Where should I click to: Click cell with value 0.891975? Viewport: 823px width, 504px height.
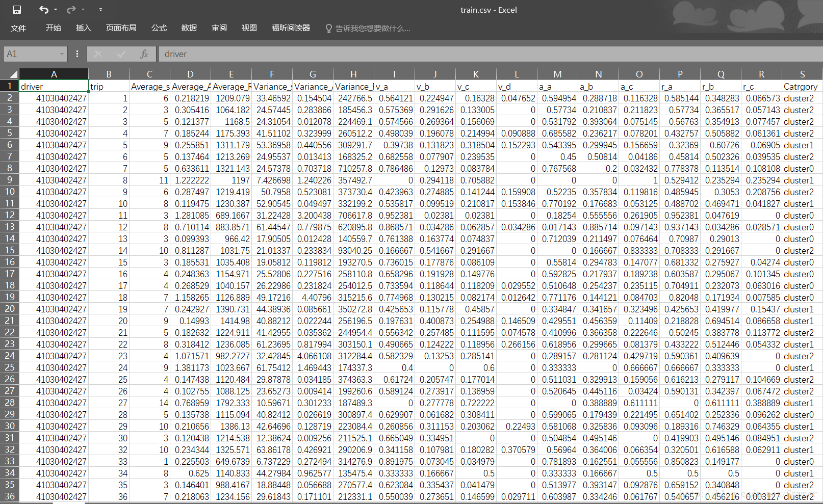[x=394, y=461]
